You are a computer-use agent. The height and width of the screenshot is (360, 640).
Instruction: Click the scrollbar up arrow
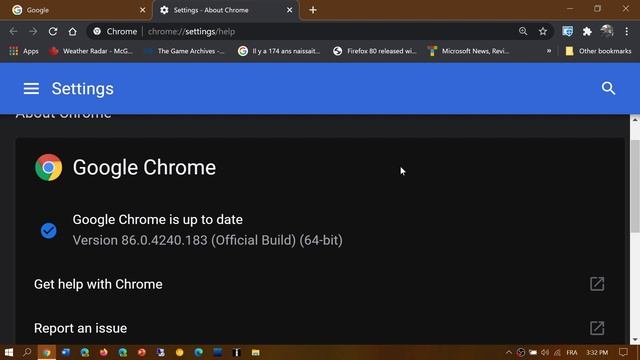coord(635,120)
